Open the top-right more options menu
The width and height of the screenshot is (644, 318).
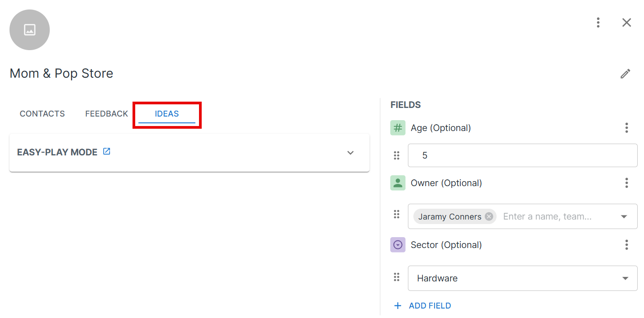coord(598,23)
